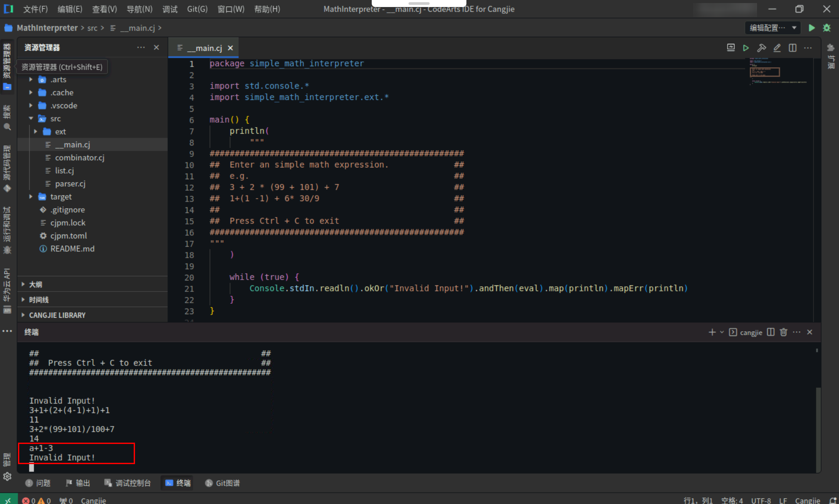The width and height of the screenshot is (839, 504).
Task: Run current file with outlined play icon
Action: click(x=746, y=48)
